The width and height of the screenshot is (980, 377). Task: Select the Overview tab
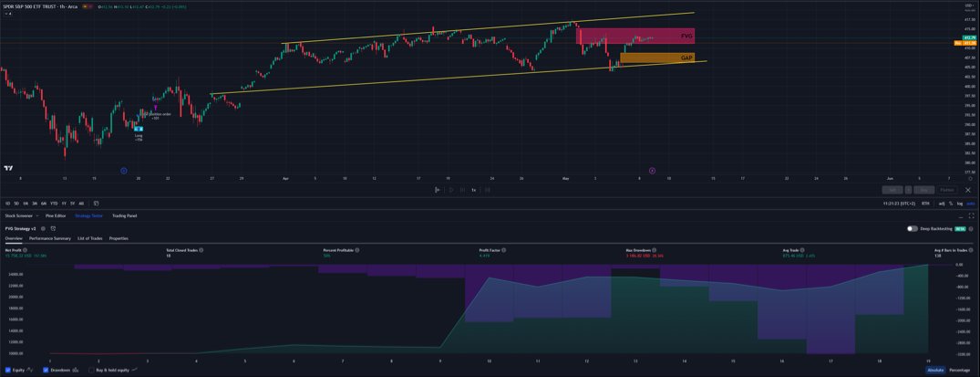pyautogui.click(x=14, y=238)
